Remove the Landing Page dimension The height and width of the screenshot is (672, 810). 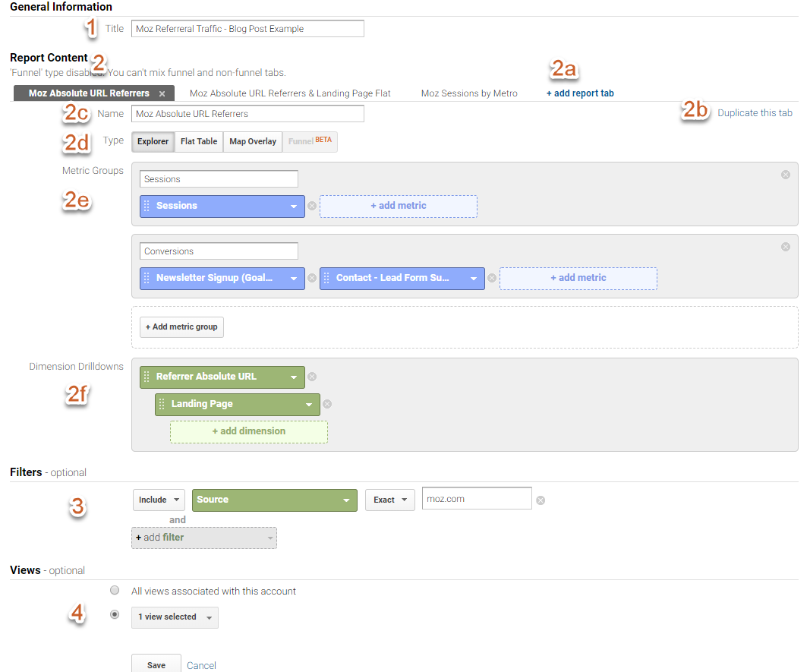coord(327,405)
